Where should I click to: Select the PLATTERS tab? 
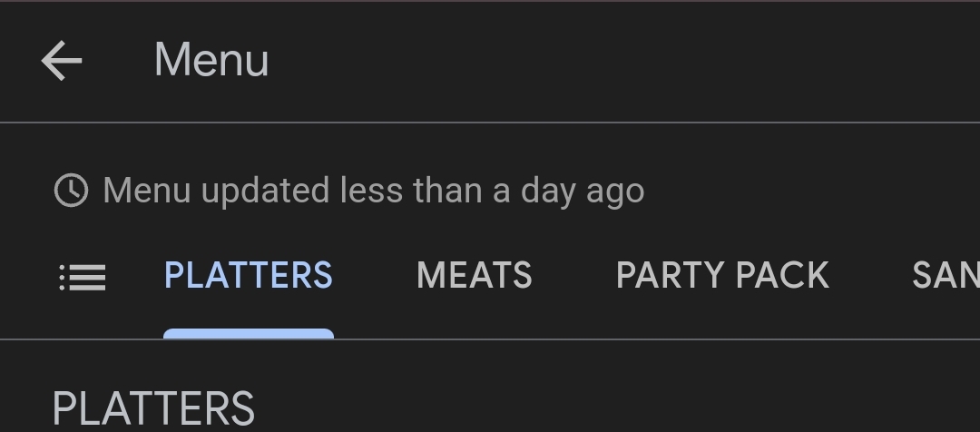point(248,276)
